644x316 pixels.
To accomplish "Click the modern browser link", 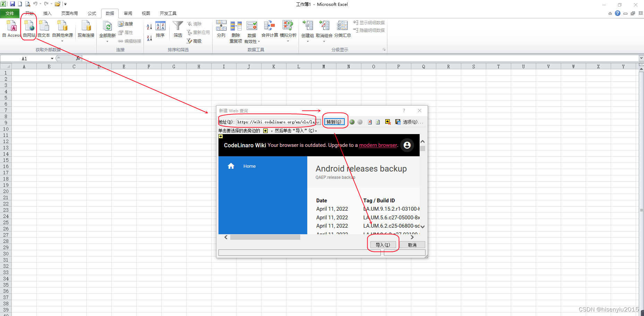I will (x=378, y=145).
